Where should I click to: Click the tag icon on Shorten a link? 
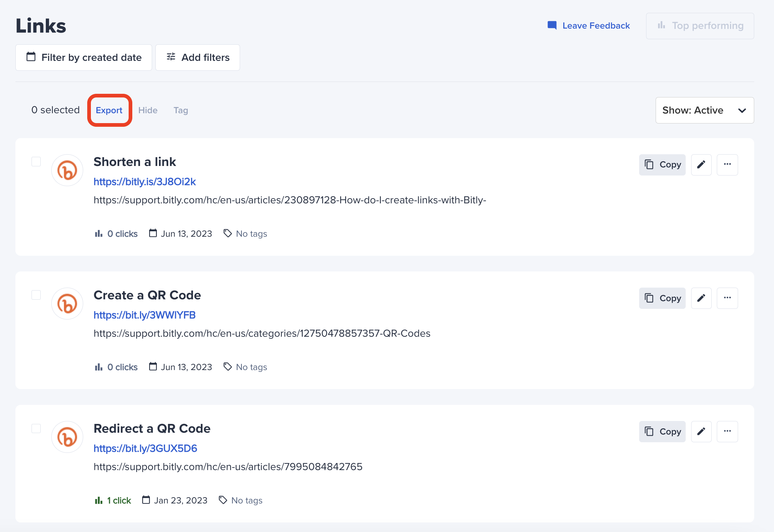228,233
